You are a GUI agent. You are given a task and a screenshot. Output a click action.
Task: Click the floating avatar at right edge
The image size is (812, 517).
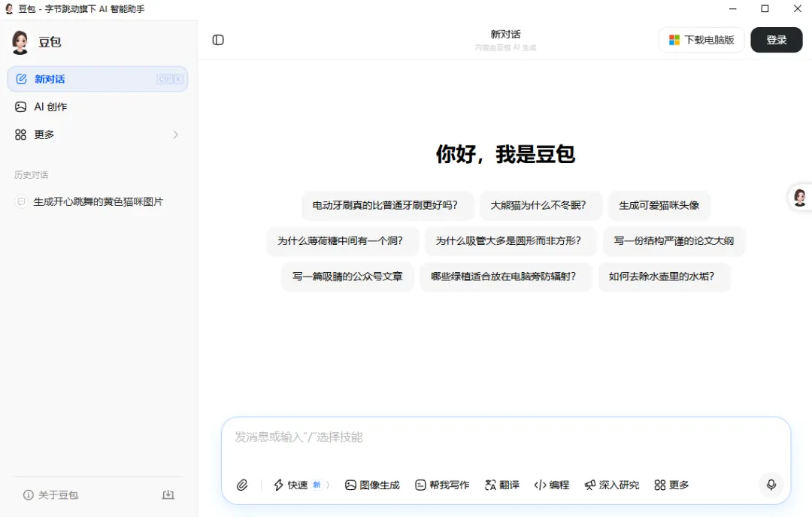800,197
